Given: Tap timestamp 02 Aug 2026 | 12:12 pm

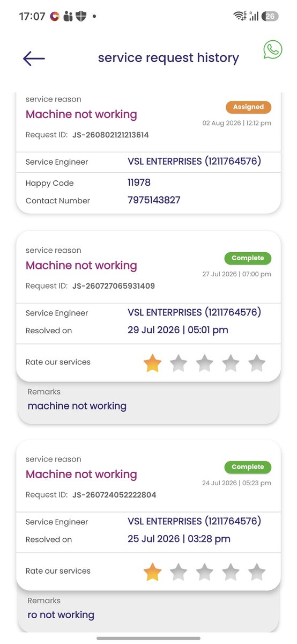Looking at the screenshot, I should tap(236, 123).
